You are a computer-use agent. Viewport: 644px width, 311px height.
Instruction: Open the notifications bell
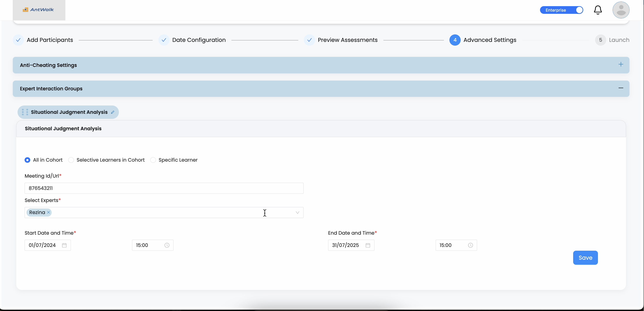598,10
